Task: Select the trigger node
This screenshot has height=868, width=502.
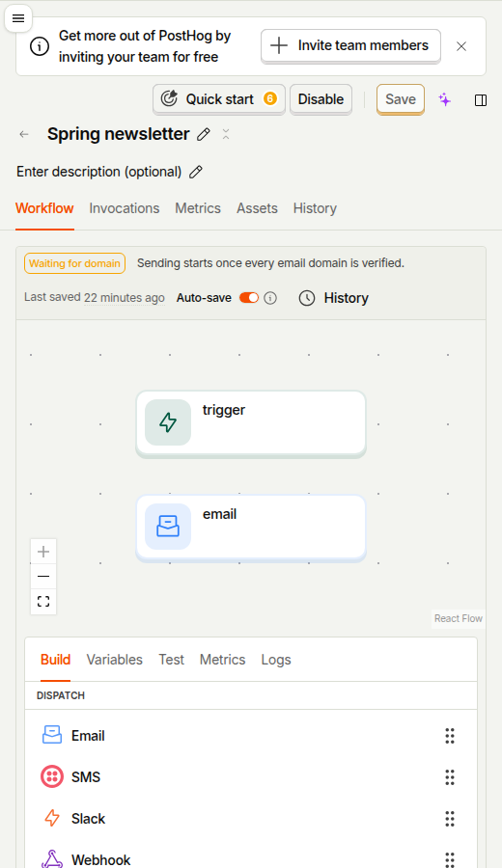Action: point(251,422)
